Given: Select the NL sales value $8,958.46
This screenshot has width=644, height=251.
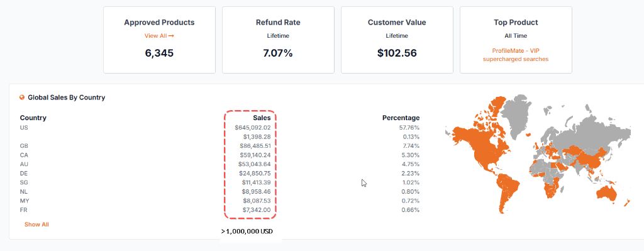Looking at the screenshot, I should [257, 192].
